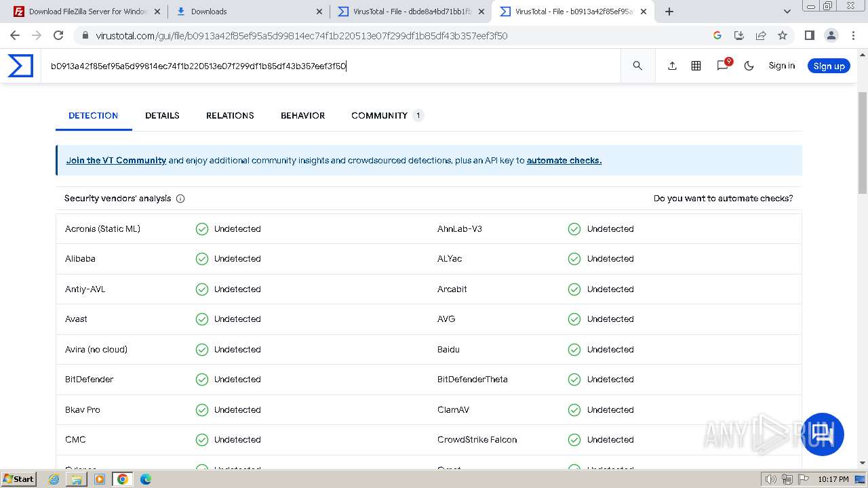Click Undetected status for Avast
This screenshot has width=868, height=488.
tap(237, 319)
